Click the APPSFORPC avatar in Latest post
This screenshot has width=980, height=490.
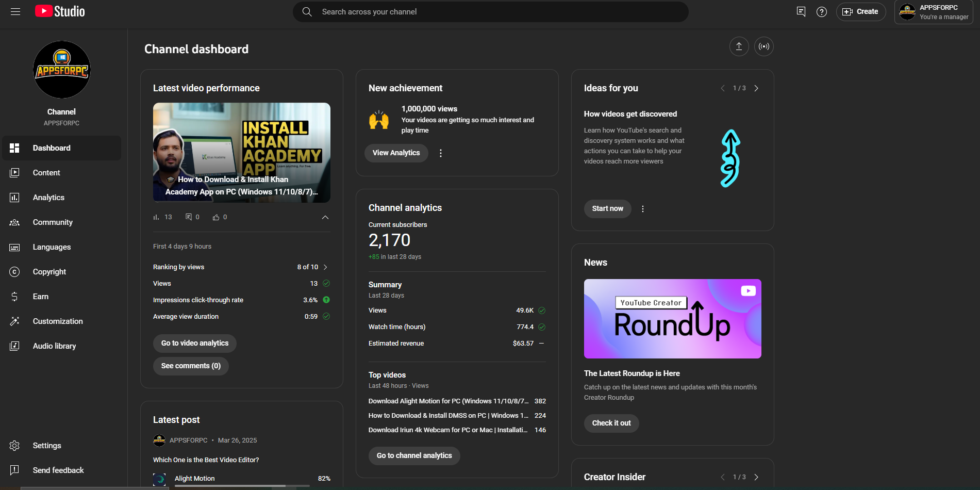159,440
